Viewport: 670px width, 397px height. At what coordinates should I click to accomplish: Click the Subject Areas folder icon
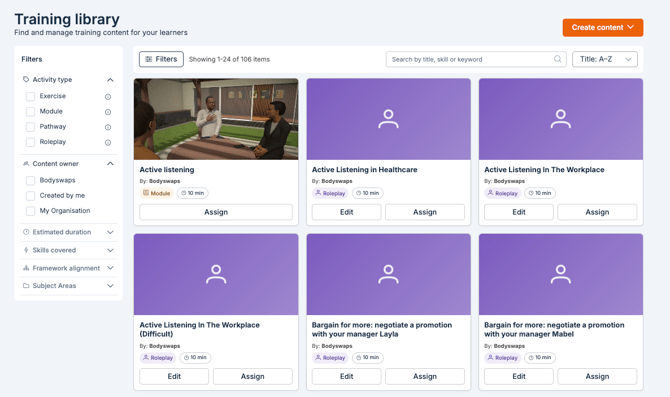tap(26, 285)
